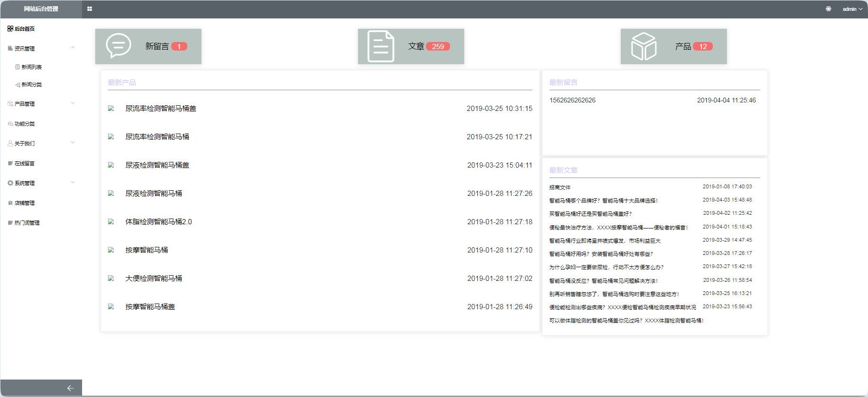Click the document icon on 文章 card
The height and width of the screenshot is (397, 868).
point(381,46)
